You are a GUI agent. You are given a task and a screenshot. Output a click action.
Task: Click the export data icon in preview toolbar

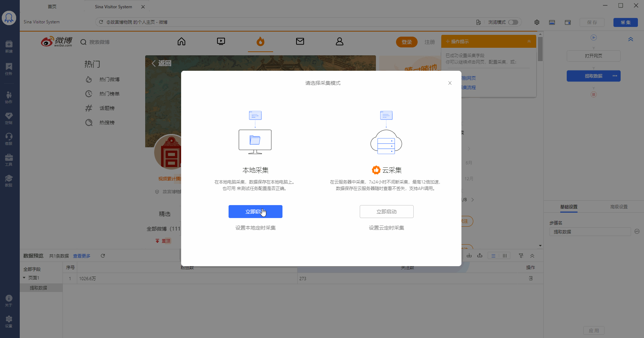pos(480,256)
